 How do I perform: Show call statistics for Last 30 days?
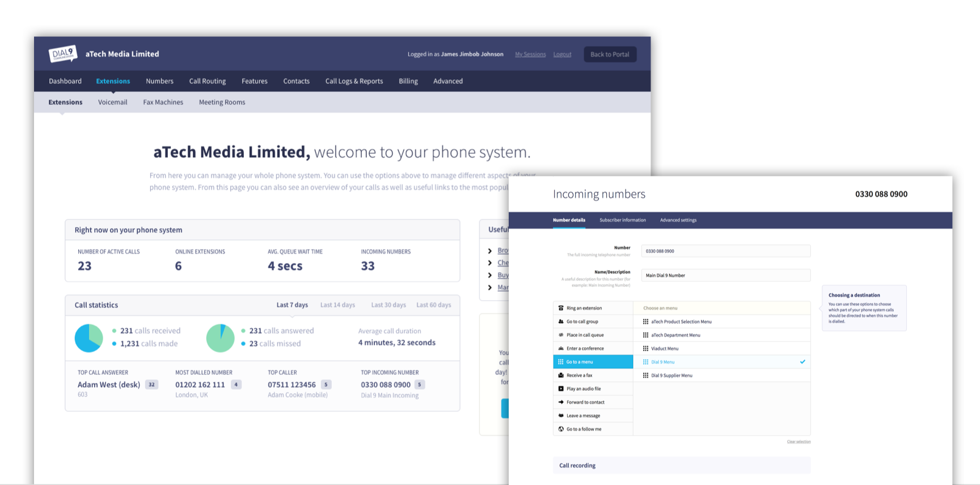[x=388, y=305]
